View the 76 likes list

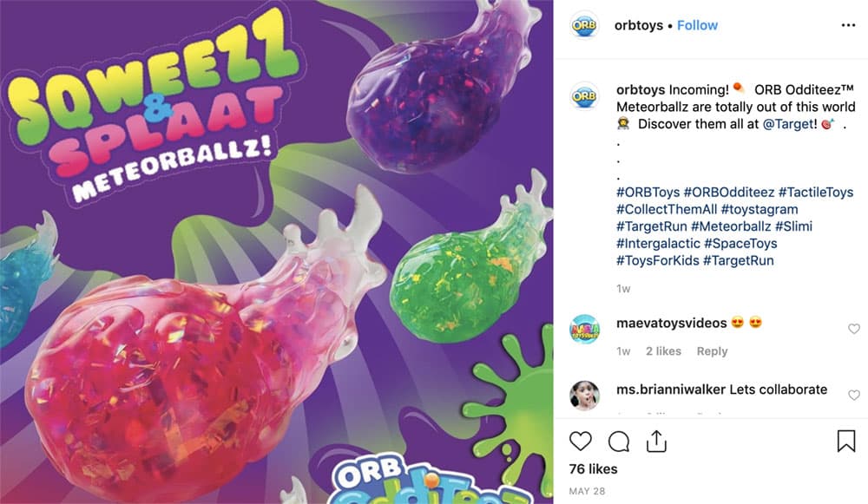593,469
